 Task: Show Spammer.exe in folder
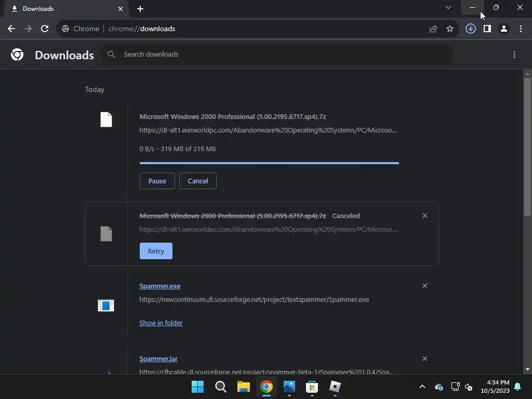coord(161,323)
